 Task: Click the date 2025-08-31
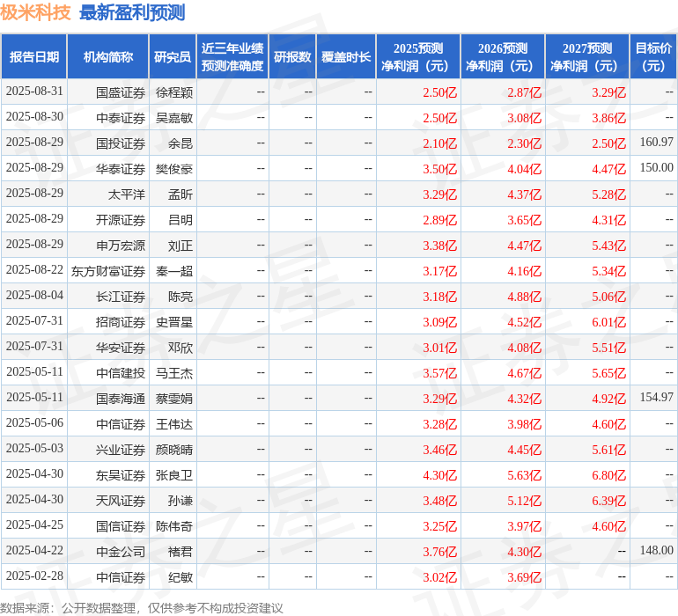click(34, 91)
